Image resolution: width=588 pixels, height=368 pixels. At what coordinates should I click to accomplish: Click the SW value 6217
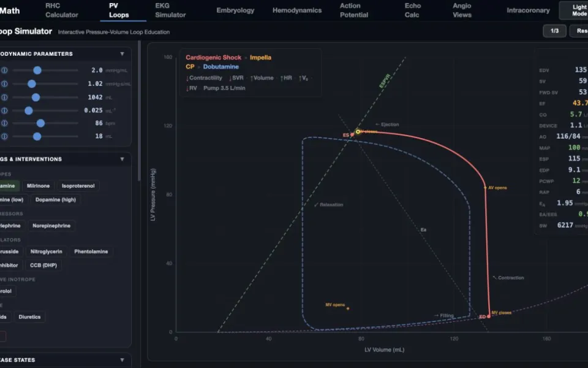pyautogui.click(x=565, y=225)
